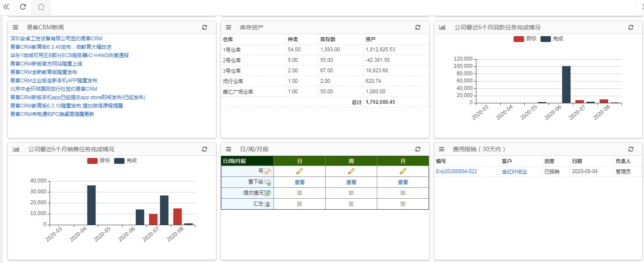The width and height of the screenshot is (644, 263).
Task: Open the 日/周/月报 panel menu icon
Action: [x=229, y=149]
